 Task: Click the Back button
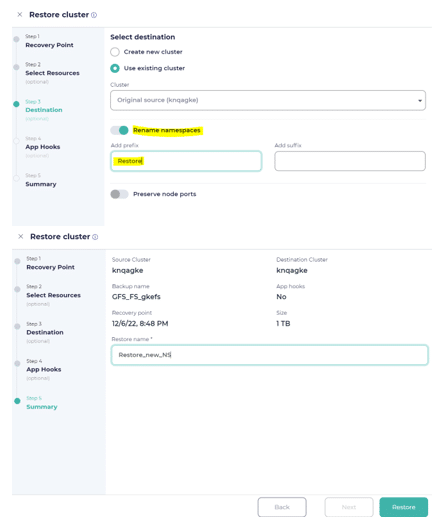[282, 507]
